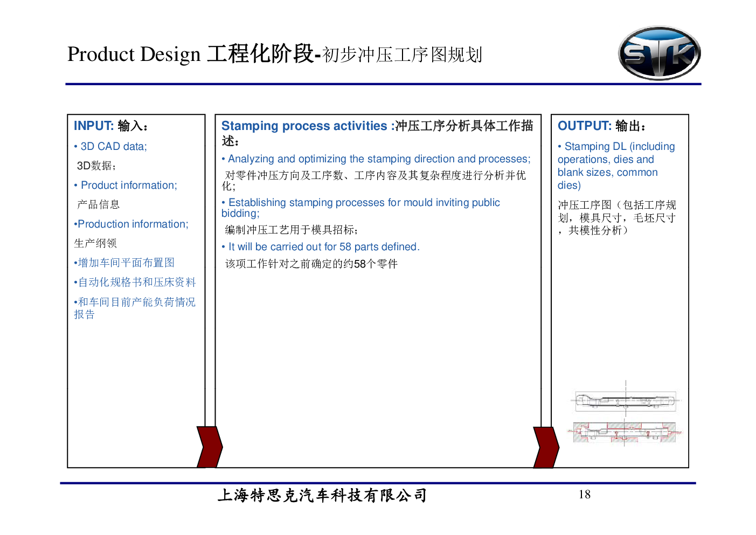Click the dark red arrow between INPUT and Stamping panels

click(x=210, y=447)
